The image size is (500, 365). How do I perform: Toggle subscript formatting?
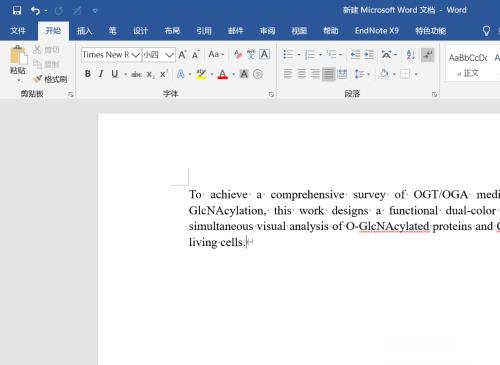(x=150, y=74)
